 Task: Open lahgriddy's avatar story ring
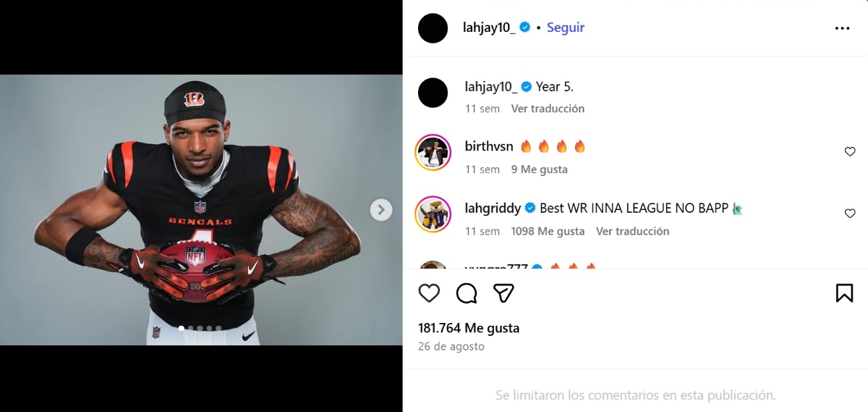[433, 214]
